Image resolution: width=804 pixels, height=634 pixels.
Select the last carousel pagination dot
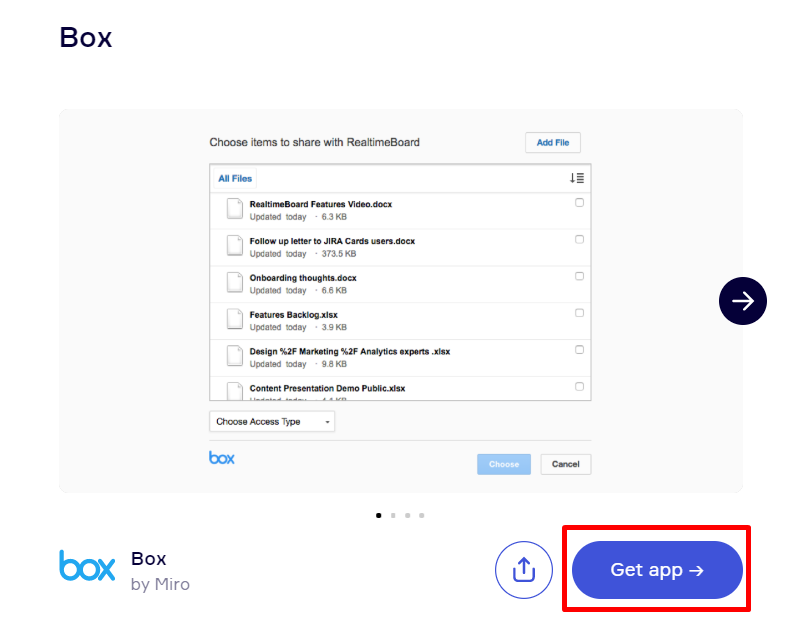click(x=422, y=515)
